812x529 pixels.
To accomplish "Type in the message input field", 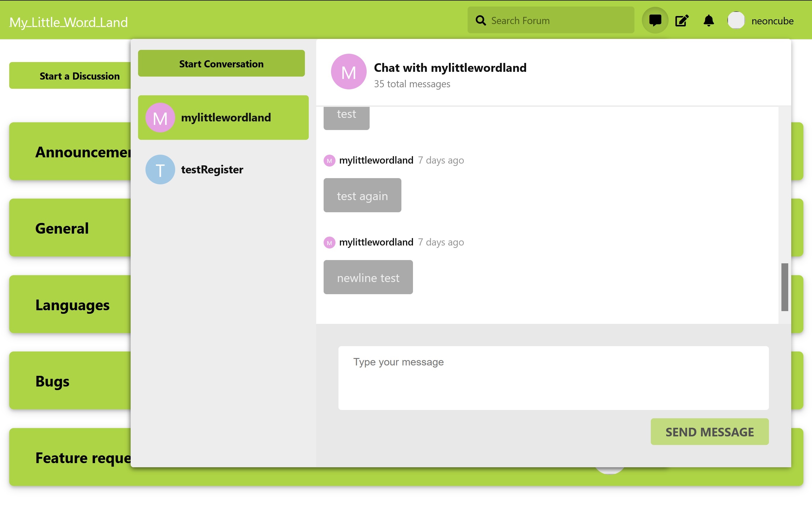I will (553, 378).
